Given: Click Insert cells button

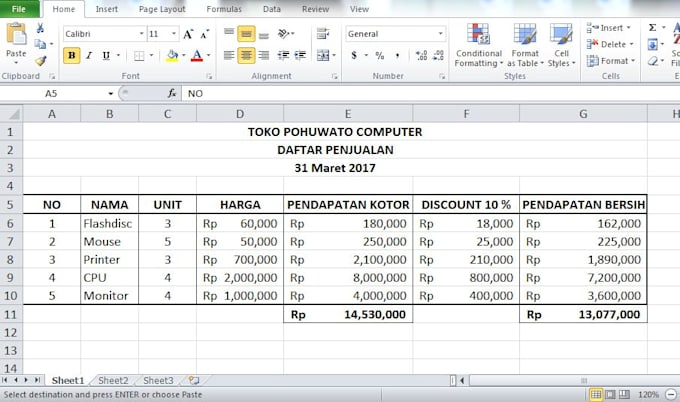Looking at the screenshot, I should click(x=608, y=28).
